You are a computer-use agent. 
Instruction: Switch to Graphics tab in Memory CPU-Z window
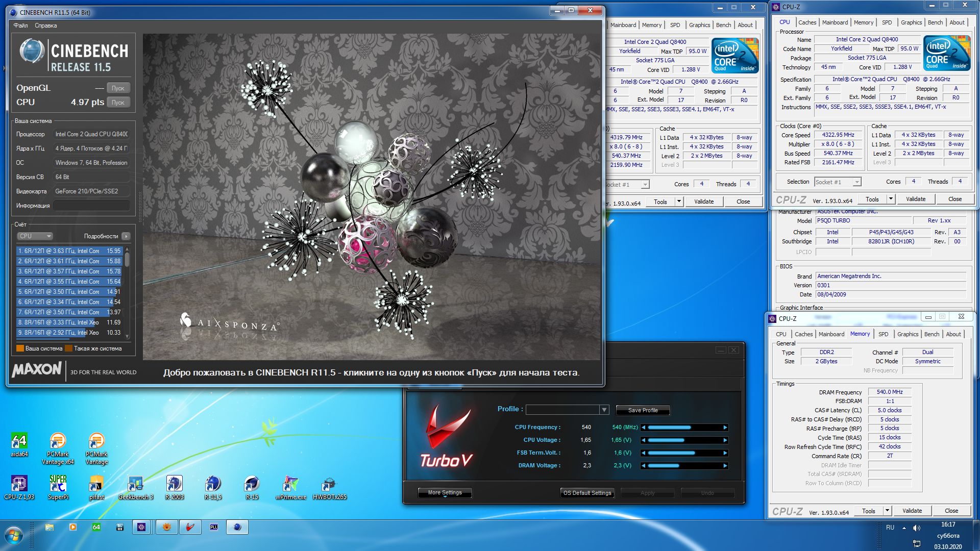(908, 334)
